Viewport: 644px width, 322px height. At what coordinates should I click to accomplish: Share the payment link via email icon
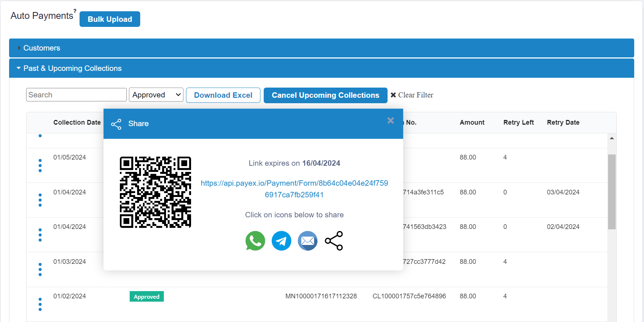click(x=308, y=241)
